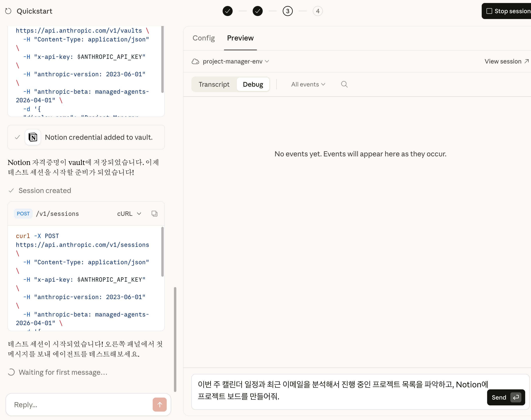Open the events search magnifier
The height and width of the screenshot is (420, 531).
(344, 84)
